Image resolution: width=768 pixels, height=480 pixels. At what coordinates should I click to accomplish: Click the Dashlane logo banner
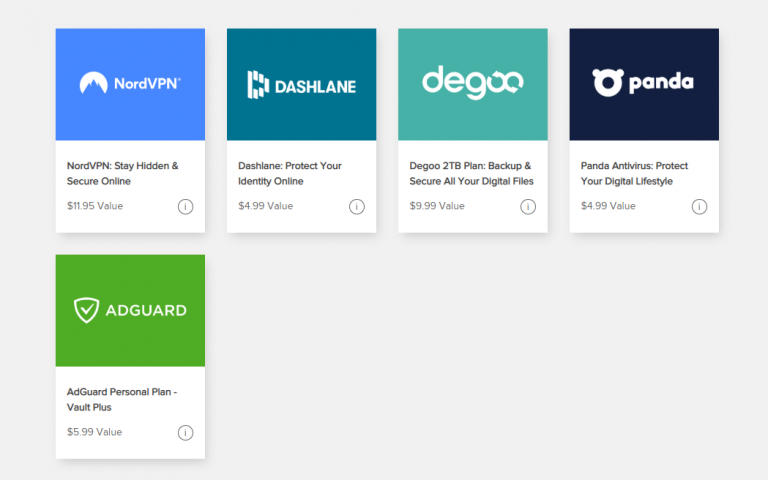[x=302, y=84]
